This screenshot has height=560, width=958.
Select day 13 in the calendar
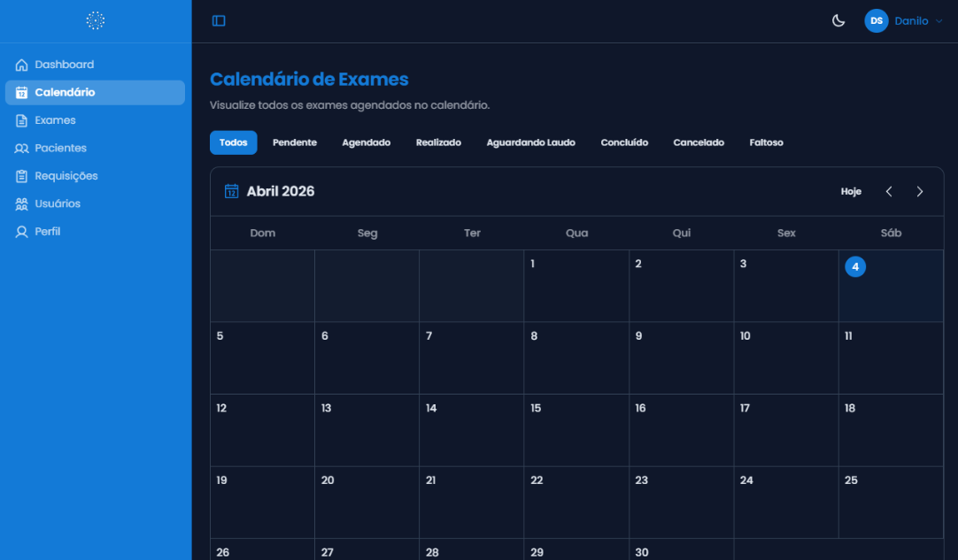[367, 431]
